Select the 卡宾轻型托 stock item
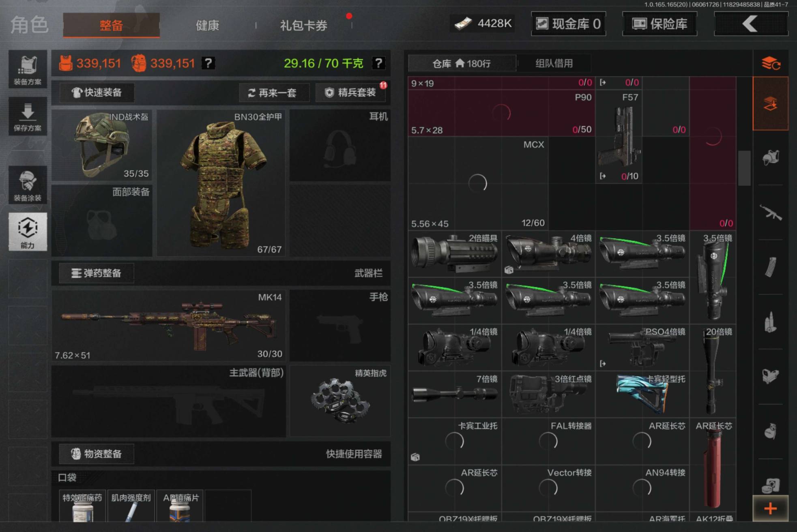The image size is (797, 532). click(642, 395)
